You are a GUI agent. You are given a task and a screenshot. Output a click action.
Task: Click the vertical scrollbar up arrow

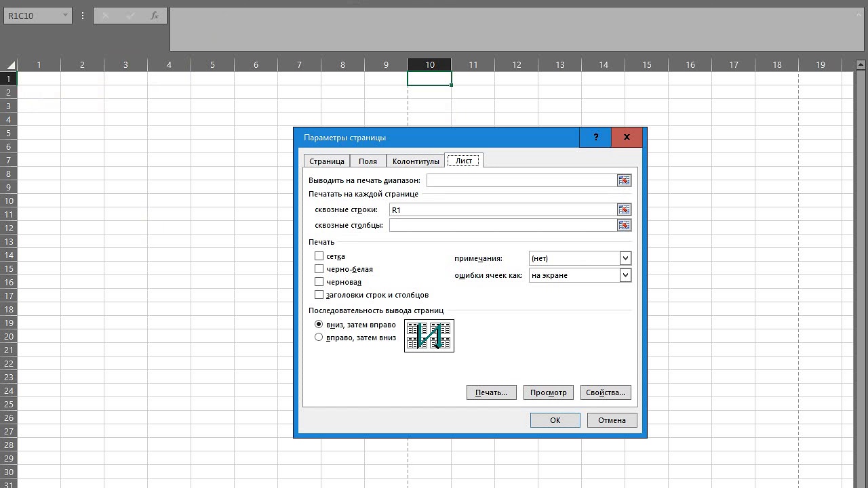click(x=861, y=65)
